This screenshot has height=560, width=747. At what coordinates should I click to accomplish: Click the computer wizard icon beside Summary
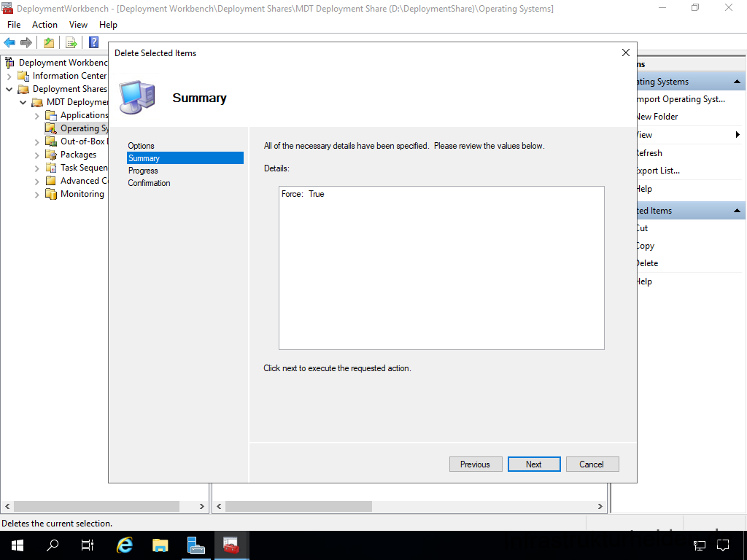point(137,98)
